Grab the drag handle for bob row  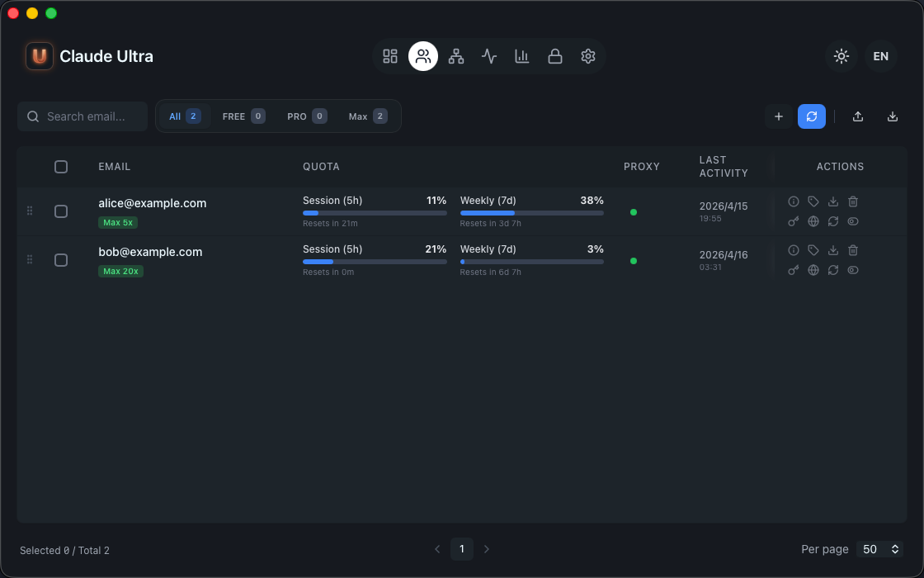tap(30, 259)
